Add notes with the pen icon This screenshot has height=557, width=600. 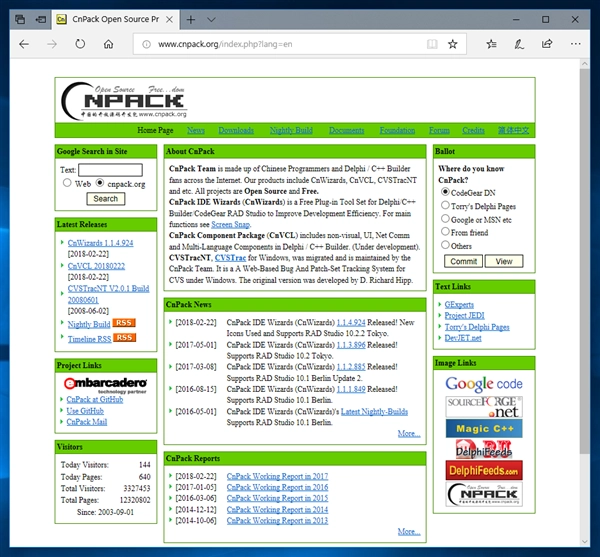click(519, 44)
